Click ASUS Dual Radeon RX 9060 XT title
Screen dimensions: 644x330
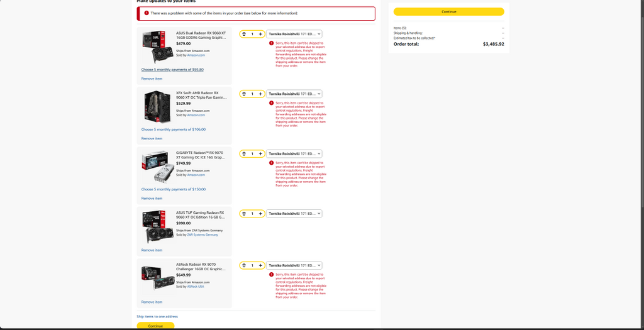point(201,35)
